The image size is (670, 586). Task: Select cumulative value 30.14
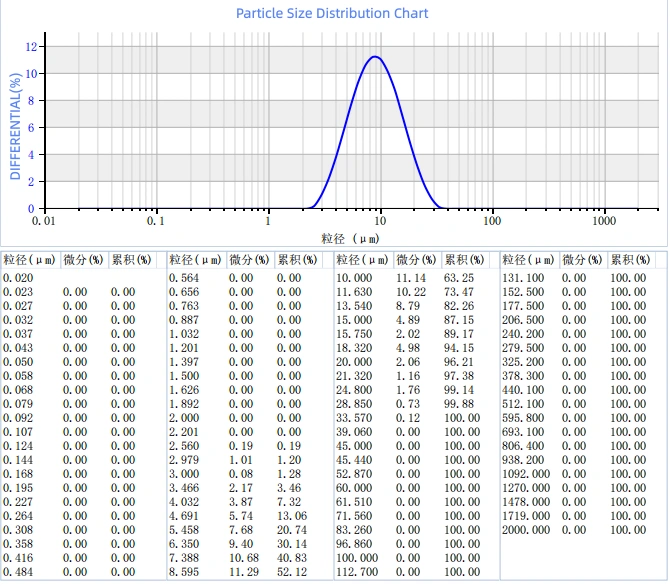292,544
